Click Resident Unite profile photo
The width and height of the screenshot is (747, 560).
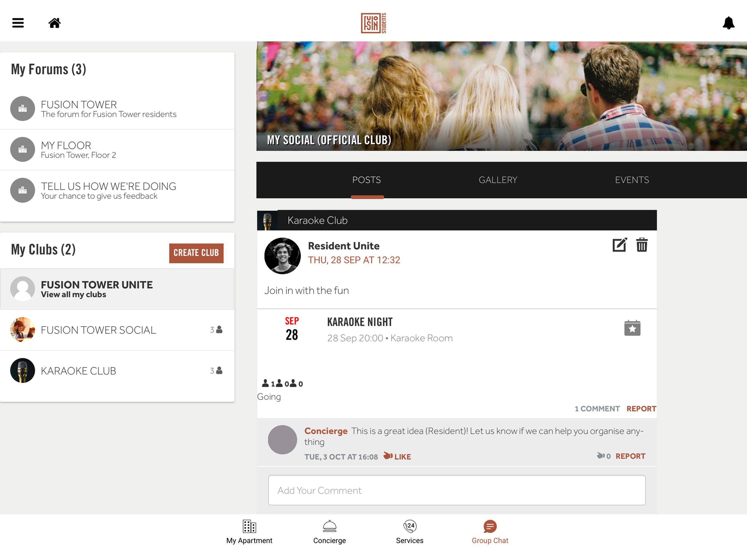tap(282, 256)
